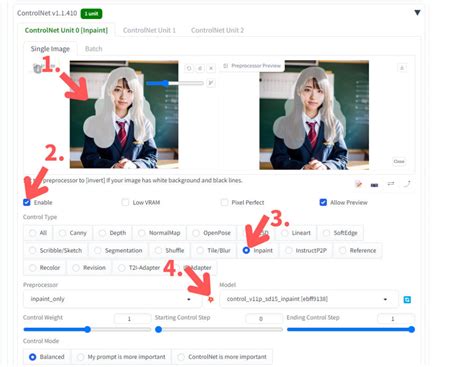This screenshot has height=367, width=474.
Task: Open the Model dropdown control_v11p_sd15_inpaint
Action: 309,299
